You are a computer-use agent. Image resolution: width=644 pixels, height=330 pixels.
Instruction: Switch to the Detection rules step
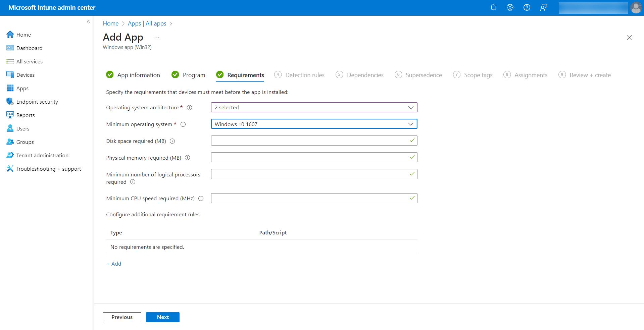304,75
